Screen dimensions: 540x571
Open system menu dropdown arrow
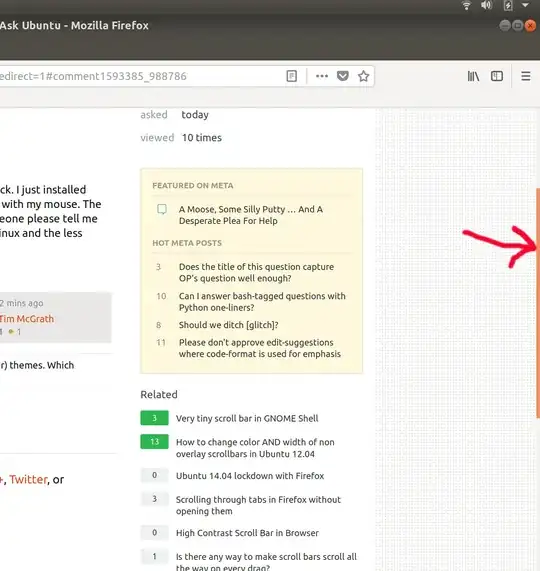click(x=525, y=5)
